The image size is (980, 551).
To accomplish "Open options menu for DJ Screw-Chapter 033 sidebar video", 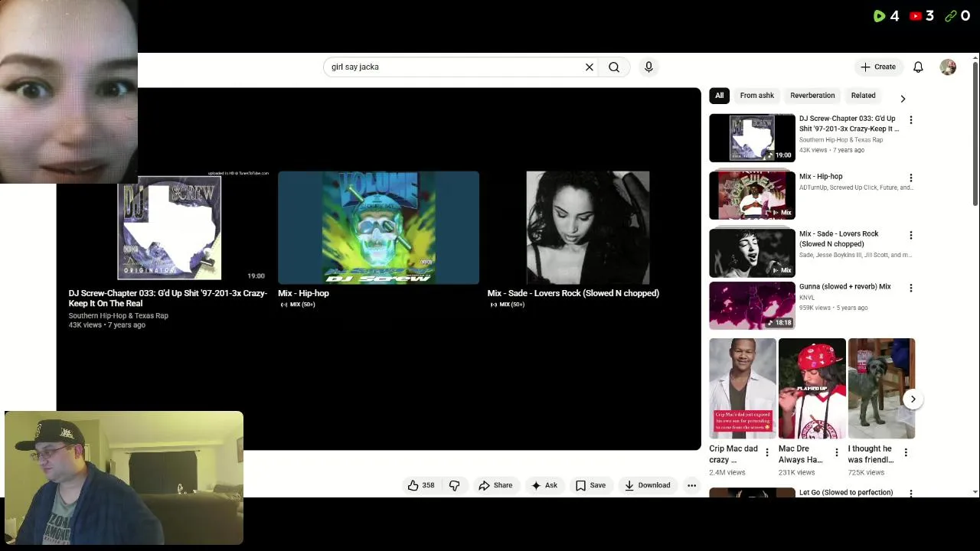I will 911,120.
